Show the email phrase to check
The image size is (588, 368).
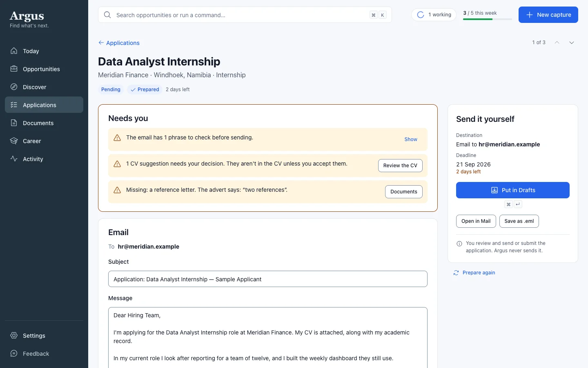coord(411,139)
